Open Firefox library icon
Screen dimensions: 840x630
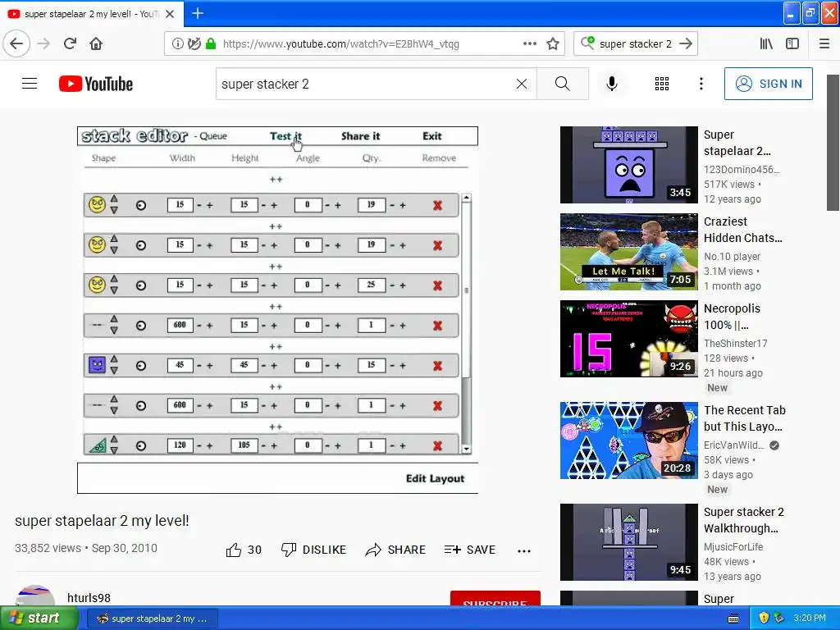(x=766, y=44)
